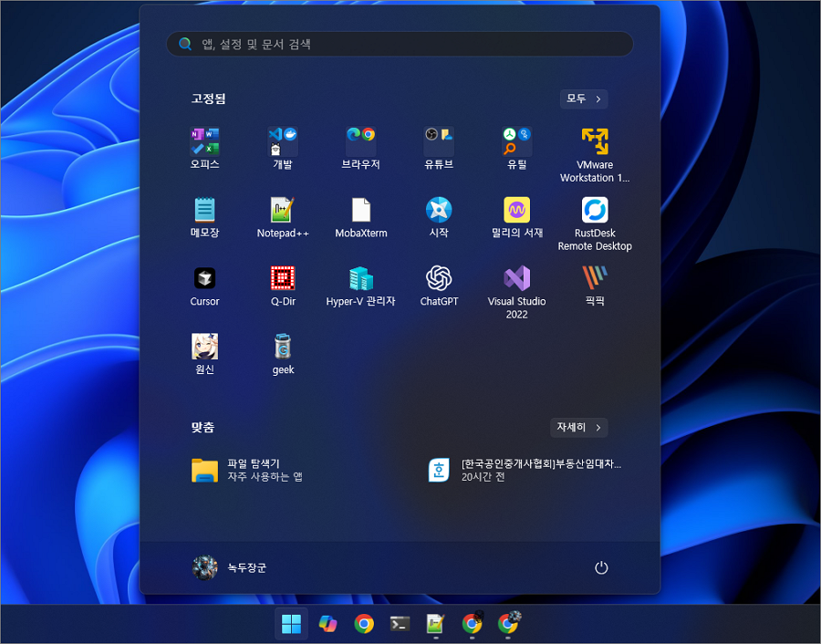Click the 자세히 more recommendations button
The width and height of the screenshot is (821, 644).
coord(579,427)
